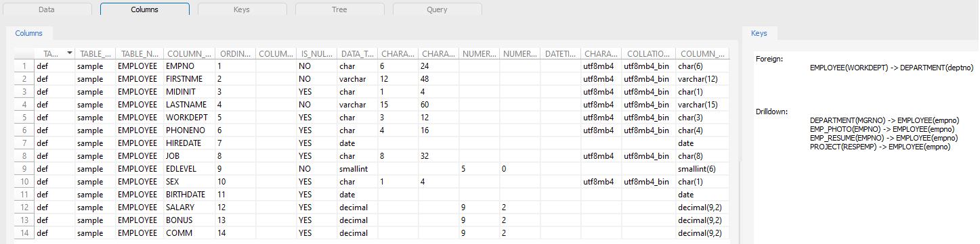
Task: Click the BONUS cell
Action: coord(189,220)
